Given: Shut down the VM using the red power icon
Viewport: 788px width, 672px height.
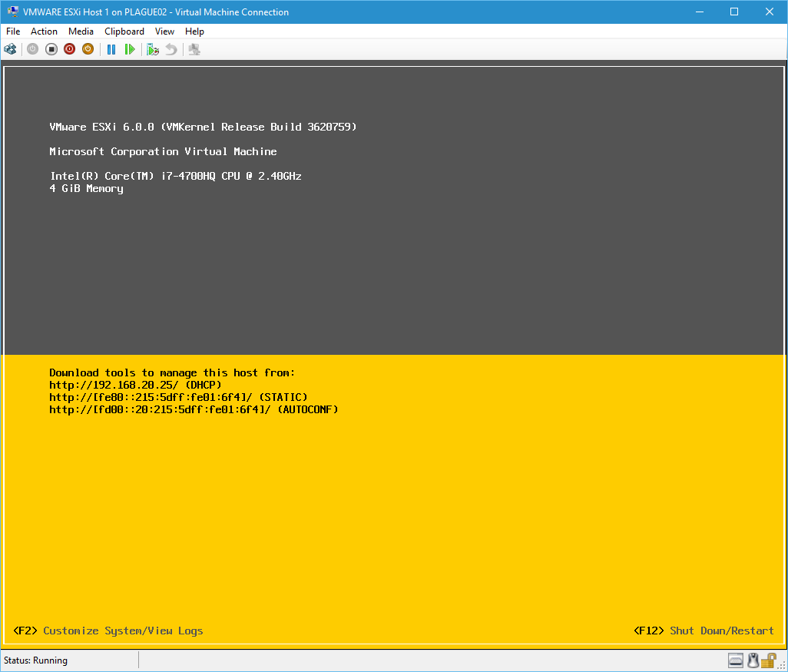Looking at the screenshot, I should (69, 49).
